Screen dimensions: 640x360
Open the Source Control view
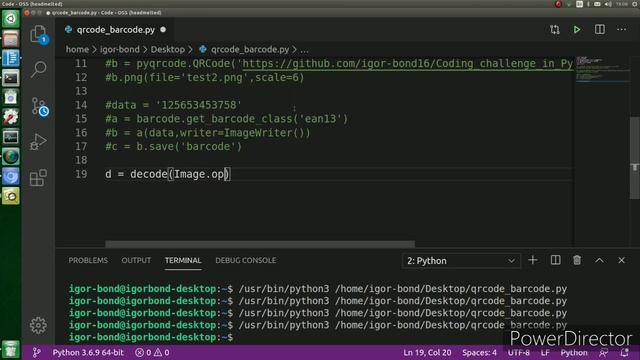[x=40, y=107]
